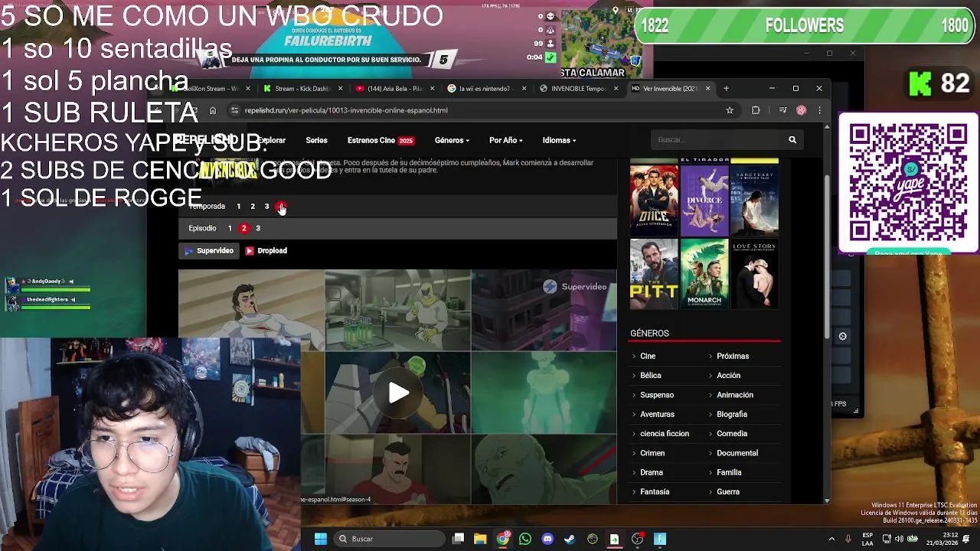Select the Dropload server option
980x551 pixels.
tap(266, 250)
